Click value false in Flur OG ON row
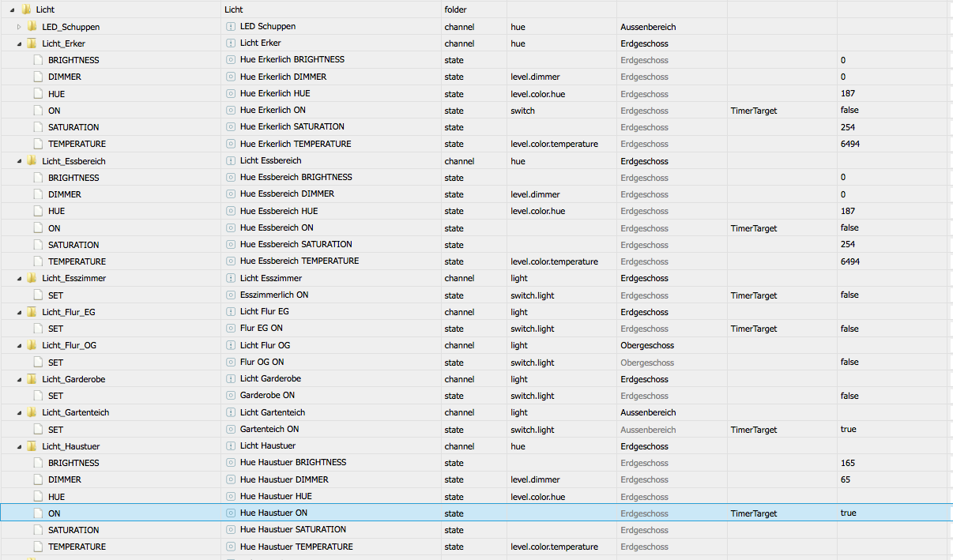 click(x=849, y=363)
